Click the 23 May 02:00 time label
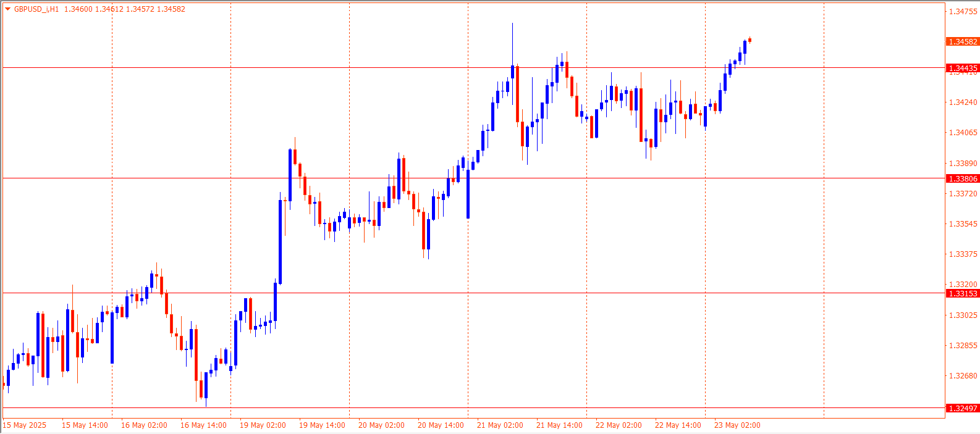Image resolution: width=980 pixels, height=434 pixels. 737,425
